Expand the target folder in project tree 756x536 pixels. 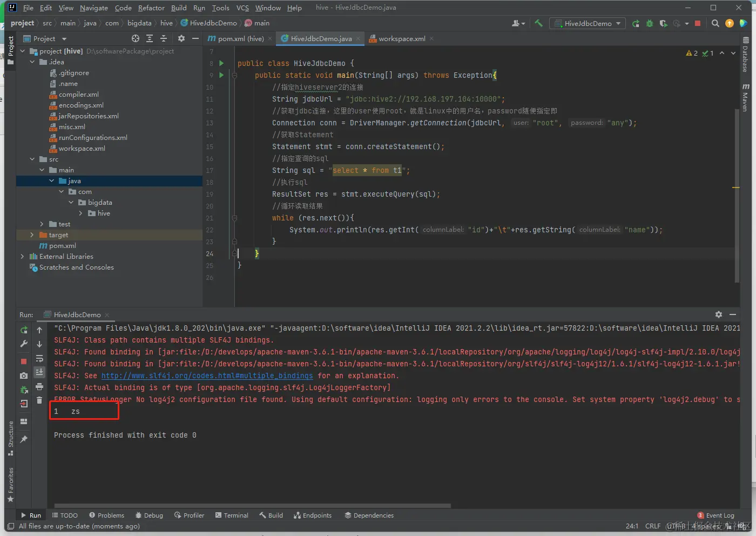click(x=32, y=235)
